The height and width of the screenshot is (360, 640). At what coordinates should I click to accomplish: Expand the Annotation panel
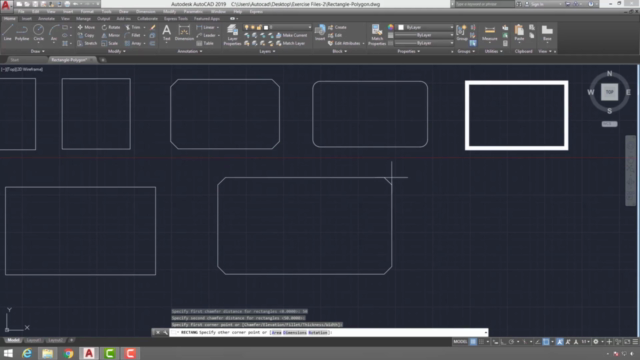(189, 51)
